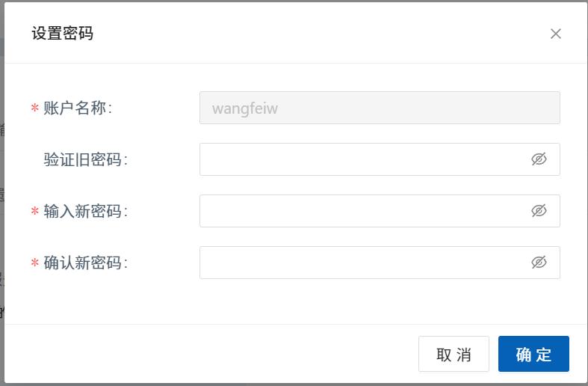The height and width of the screenshot is (386, 588).
Task: Click red asterisk beside 账户名称
Action: click(x=35, y=108)
